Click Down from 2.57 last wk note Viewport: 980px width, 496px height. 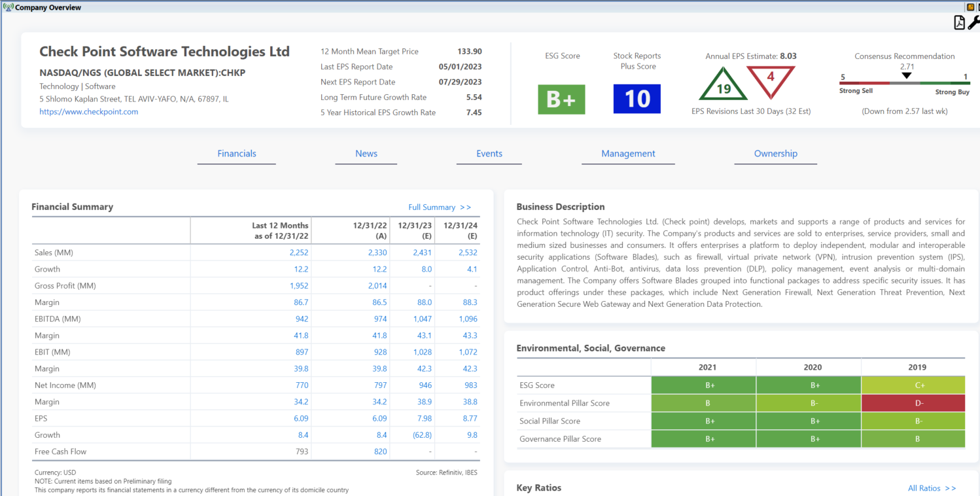pyautogui.click(x=905, y=111)
